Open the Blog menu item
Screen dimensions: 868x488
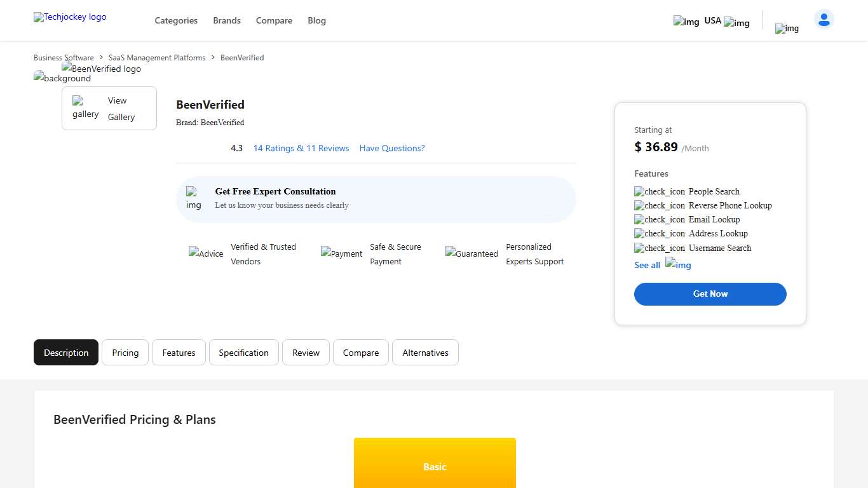tap(316, 20)
